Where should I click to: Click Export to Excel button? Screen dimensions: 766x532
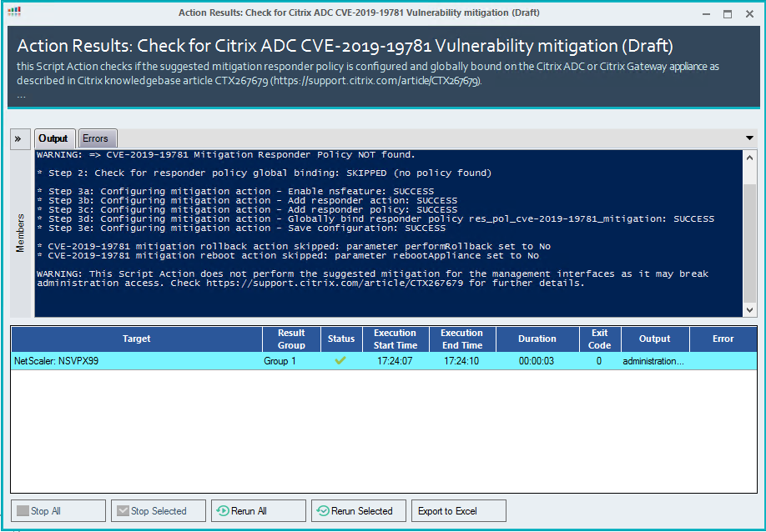459,510
